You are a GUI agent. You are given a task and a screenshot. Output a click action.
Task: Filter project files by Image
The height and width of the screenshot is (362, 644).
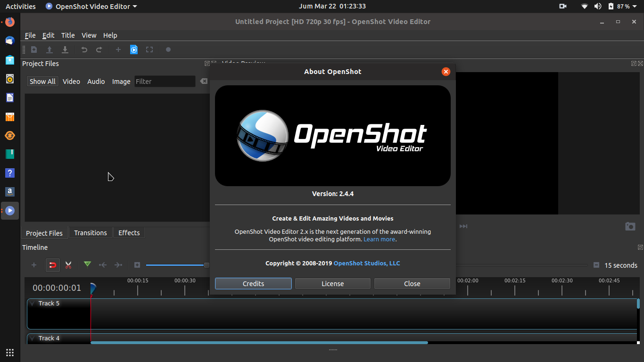[121, 82]
